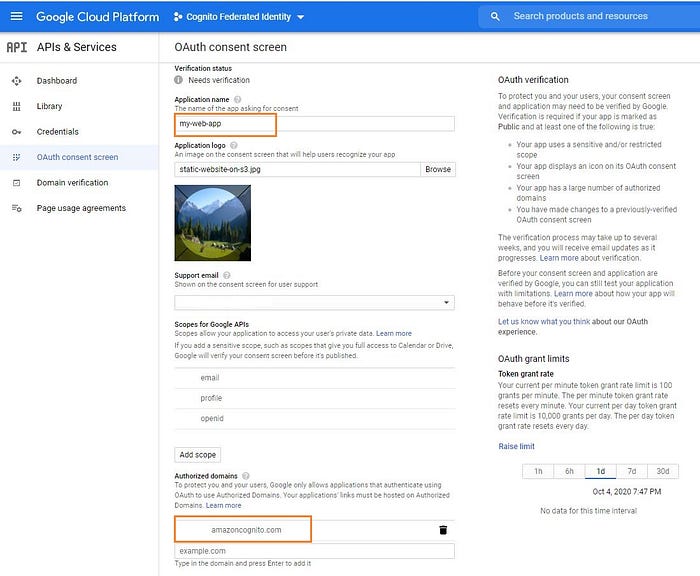The height and width of the screenshot is (576, 700).
Task: Open Page usage agreements in the sidebar
Action: 81,208
